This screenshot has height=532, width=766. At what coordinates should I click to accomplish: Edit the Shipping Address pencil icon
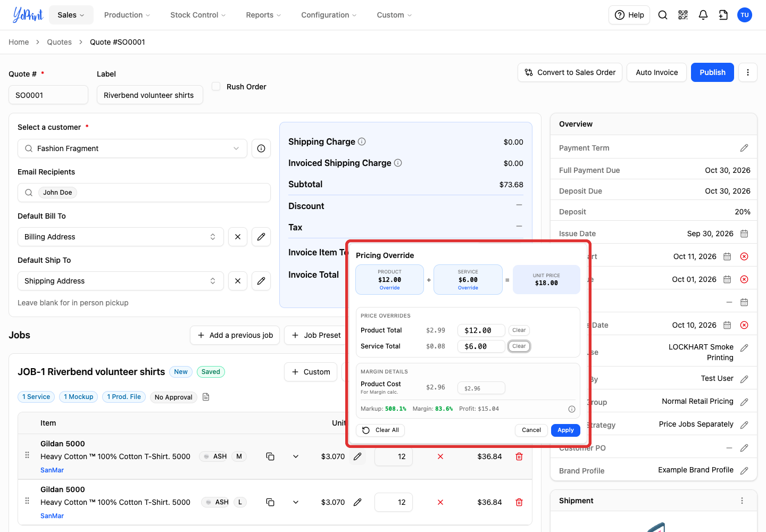pos(261,281)
